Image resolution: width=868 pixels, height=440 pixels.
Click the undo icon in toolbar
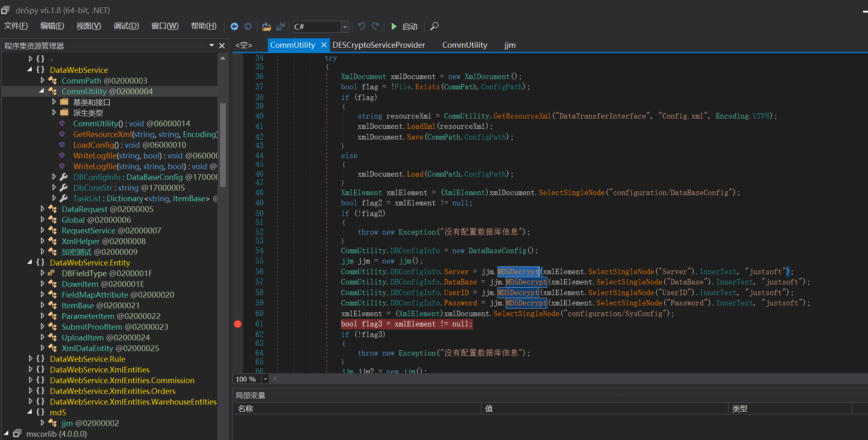pos(361,26)
